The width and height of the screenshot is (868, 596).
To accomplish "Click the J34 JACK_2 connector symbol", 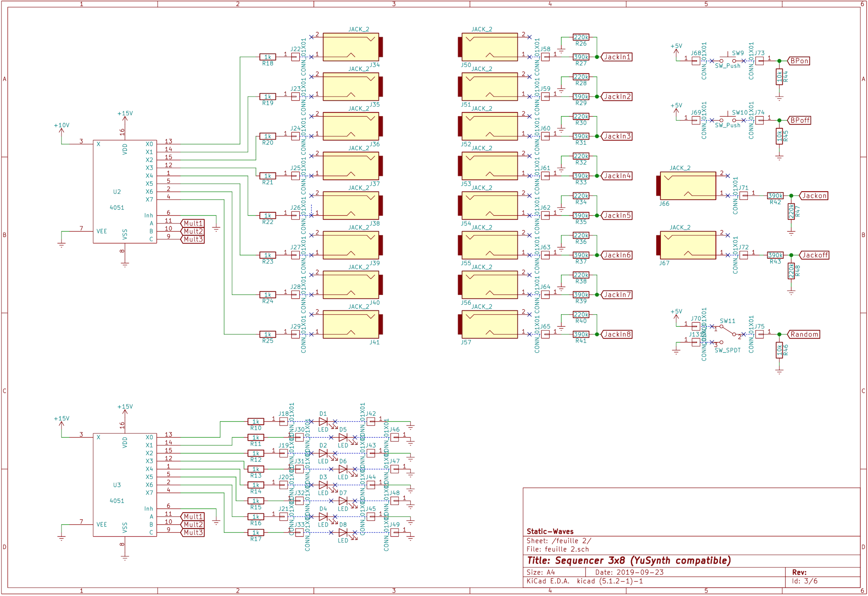I will pyautogui.click(x=351, y=47).
